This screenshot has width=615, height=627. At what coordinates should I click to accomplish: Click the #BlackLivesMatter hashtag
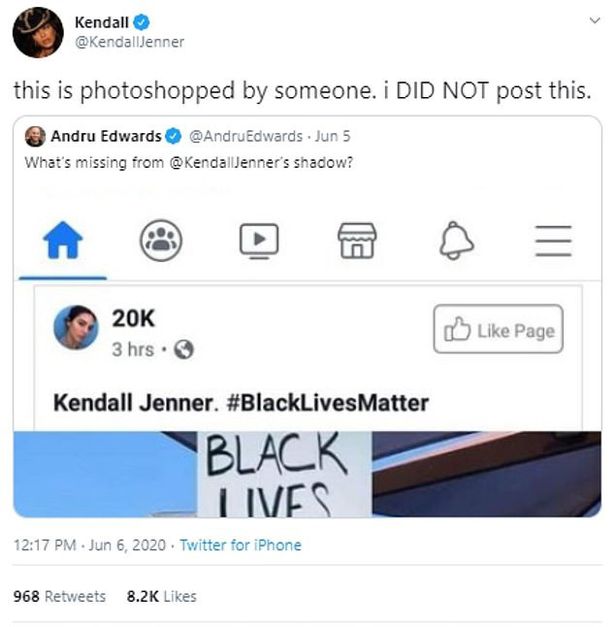[337, 403]
